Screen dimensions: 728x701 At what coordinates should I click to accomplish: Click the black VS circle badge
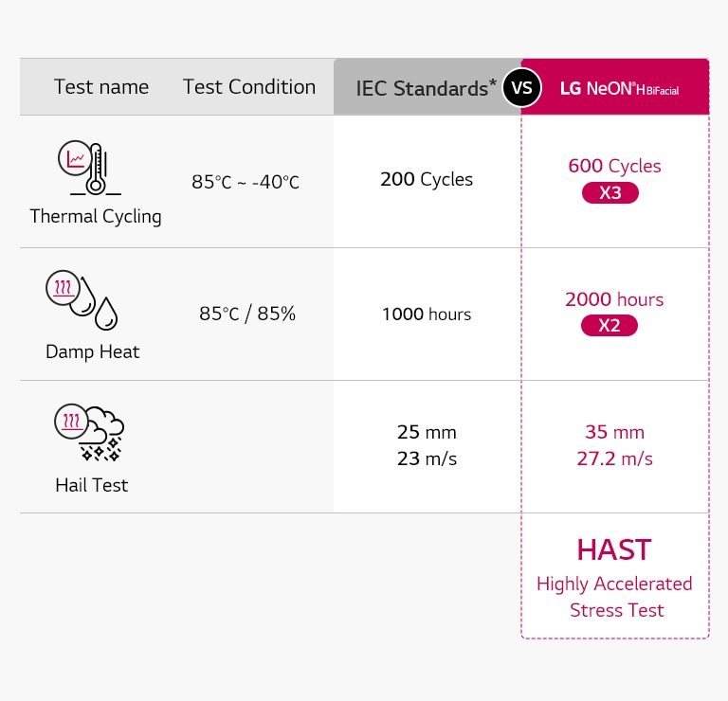click(x=522, y=88)
